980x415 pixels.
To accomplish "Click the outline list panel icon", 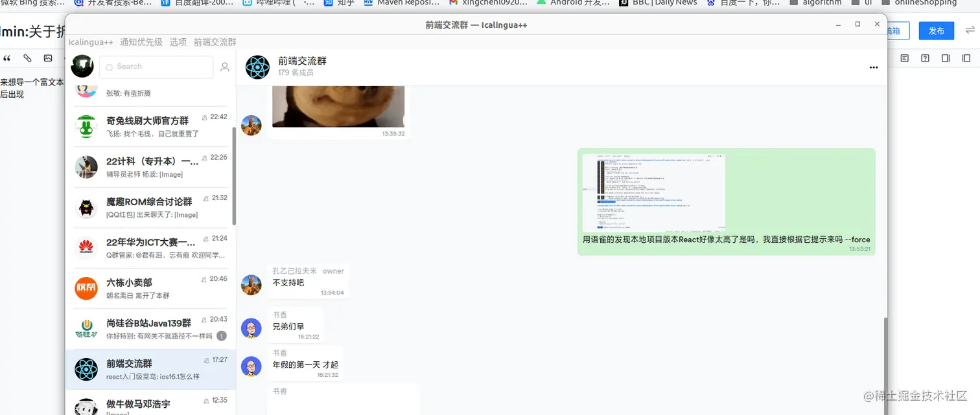I will click(904, 58).
